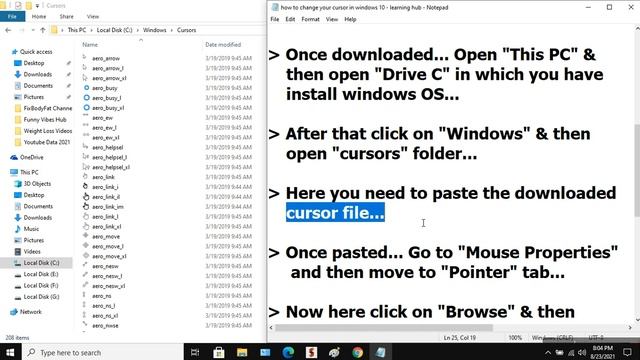640x360 pixels.
Task: Select Local Disk (E:) in navigation pane
Action: 36,274
